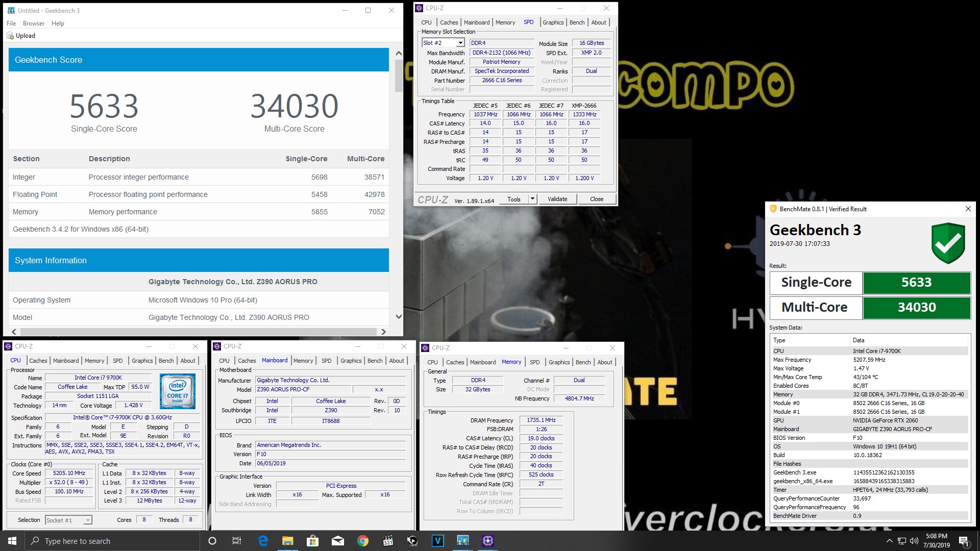Open About tab in SPD CPU-Z window
The image size is (980, 551).
[599, 22]
